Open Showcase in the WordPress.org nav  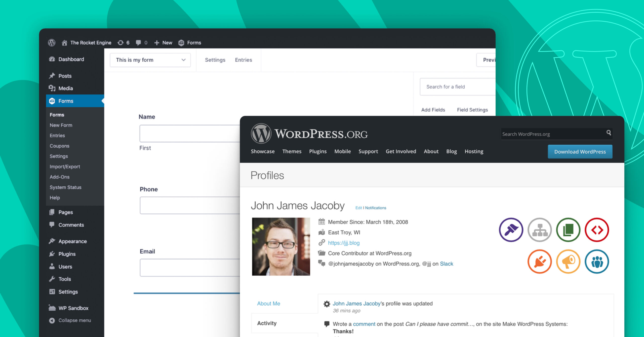[263, 151]
